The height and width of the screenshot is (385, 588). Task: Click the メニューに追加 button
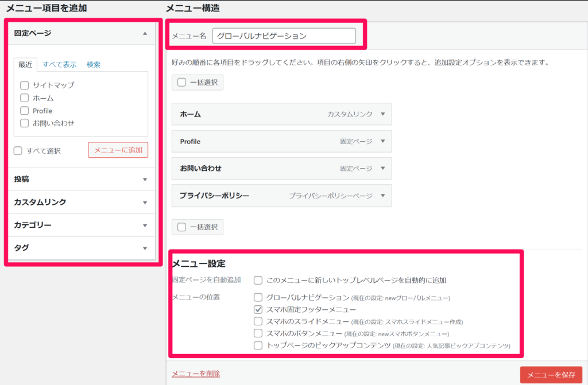point(118,150)
